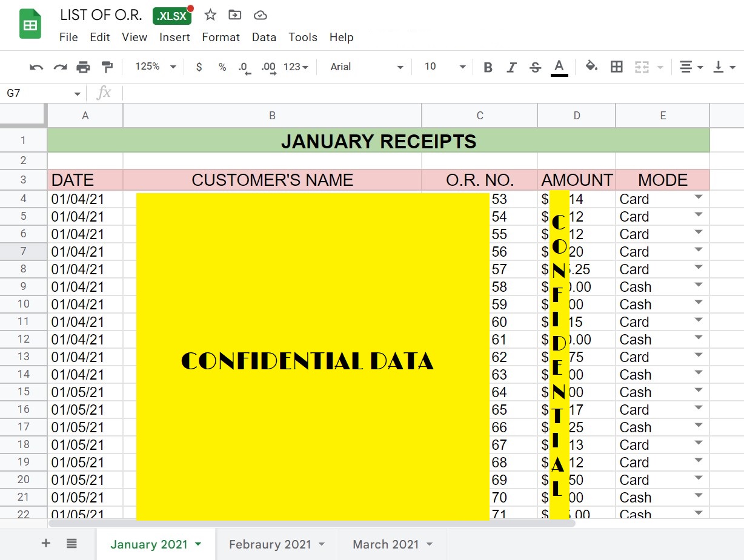
Task: Click the name box showing G7
Action: tap(42, 93)
